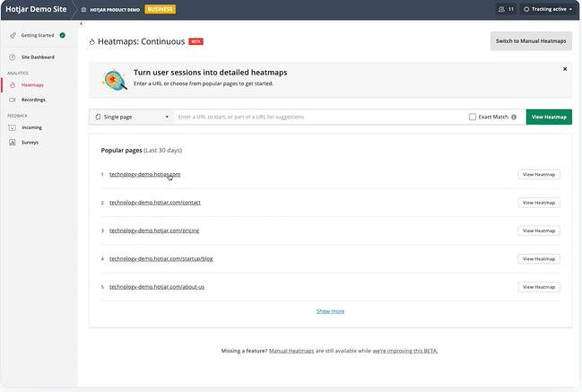Open the team members icon showing 11
This screenshot has width=582, height=392.
tap(506, 9)
